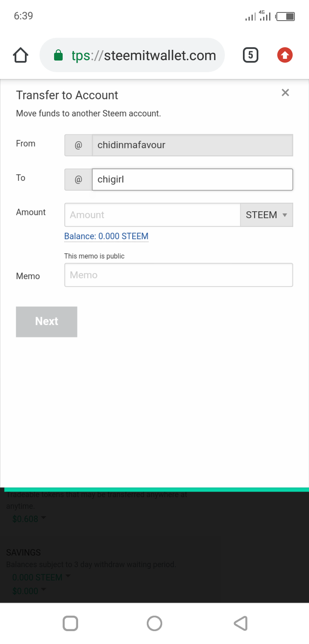Viewport: 309px width, 644px height.
Task: Click the From field containing chidinmafavour
Action: [192, 145]
